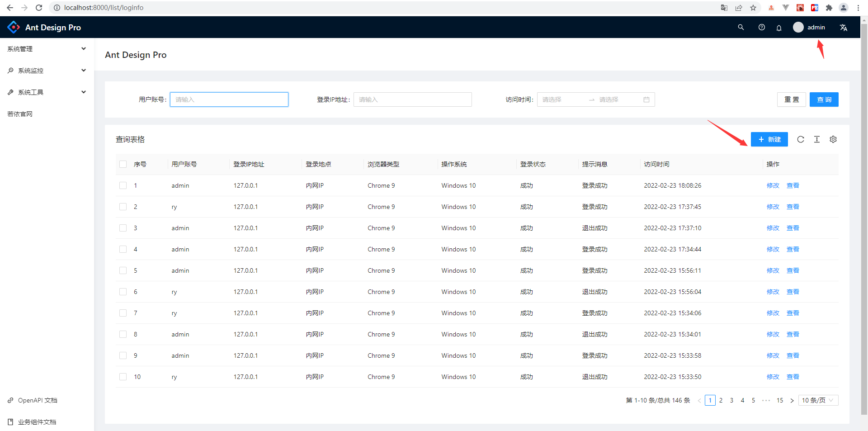
Task: Focus the 登录IP地址 input field
Action: pos(413,99)
